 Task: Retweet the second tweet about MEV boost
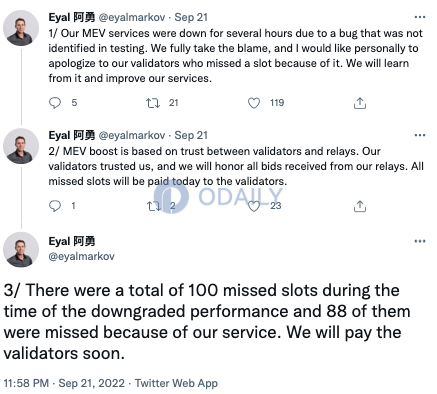154,206
